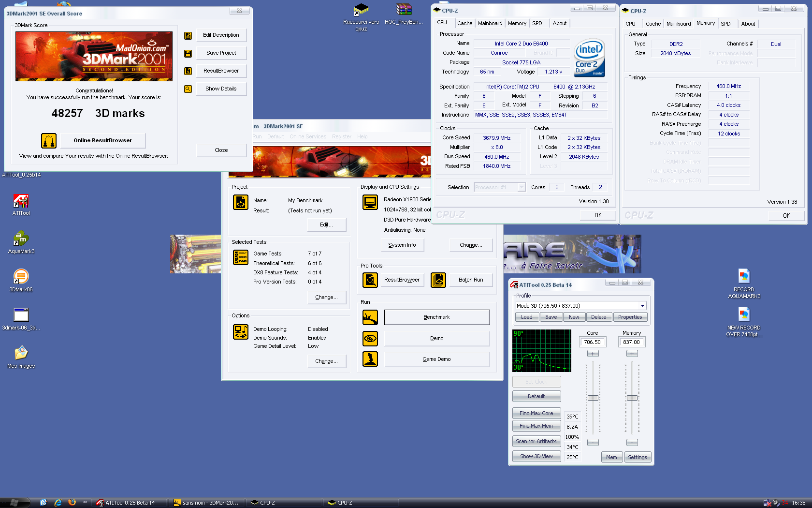The image size is (812, 508).
Task: Click System Info button
Action: point(402,245)
